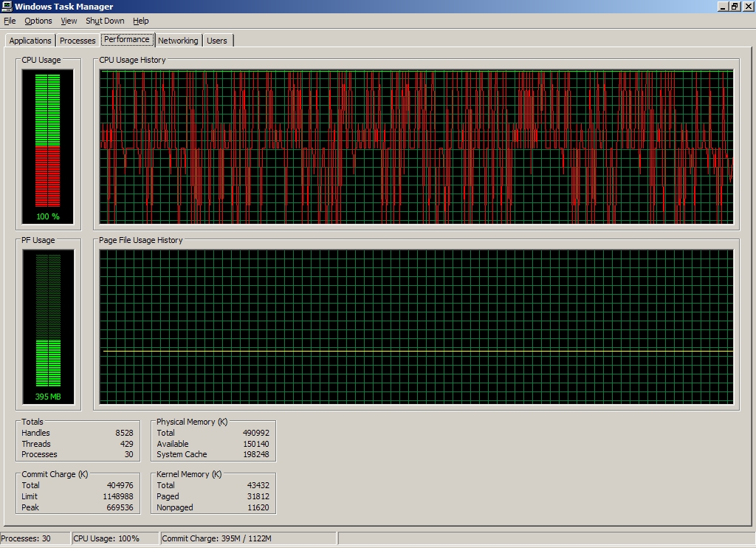Click Physical Memory Total value 490992
756x548 pixels.
[x=256, y=433]
